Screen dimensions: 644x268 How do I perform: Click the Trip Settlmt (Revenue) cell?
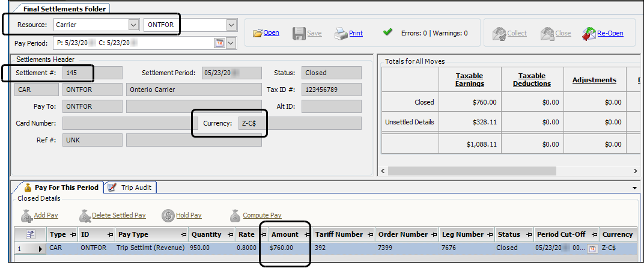pyautogui.click(x=151, y=248)
